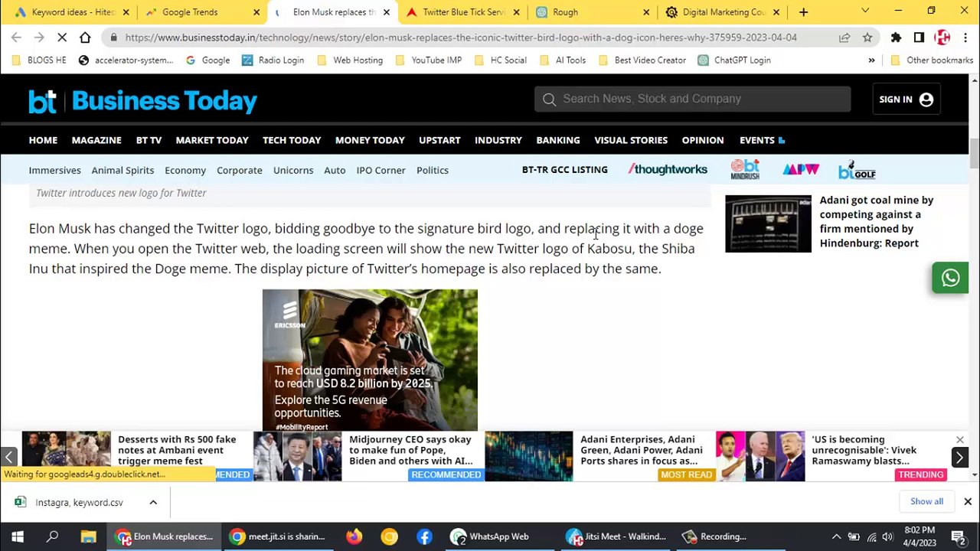Close the Twitter Blue Tick tab
The image size is (980, 551).
coord(516,12)
